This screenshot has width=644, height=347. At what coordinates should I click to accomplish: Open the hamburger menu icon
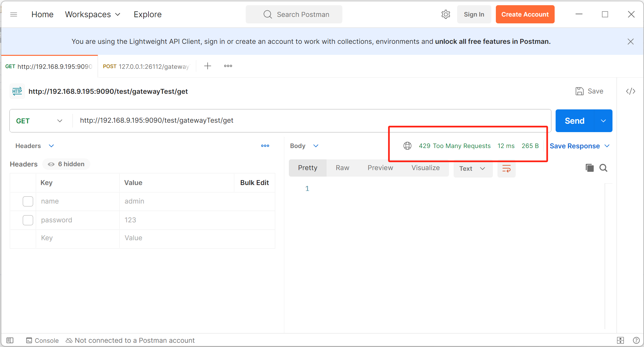(14, 14)
